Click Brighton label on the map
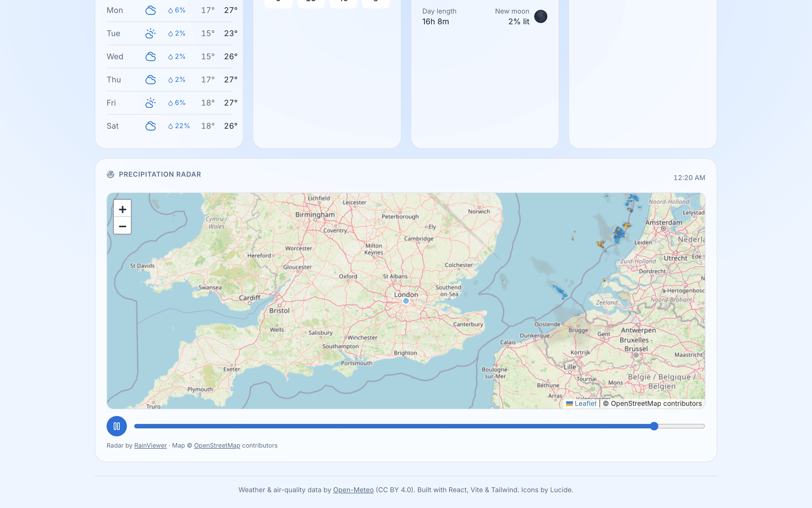Image resolution: width=812 pixels, height=508 pixels. click(x=405, y=353)
